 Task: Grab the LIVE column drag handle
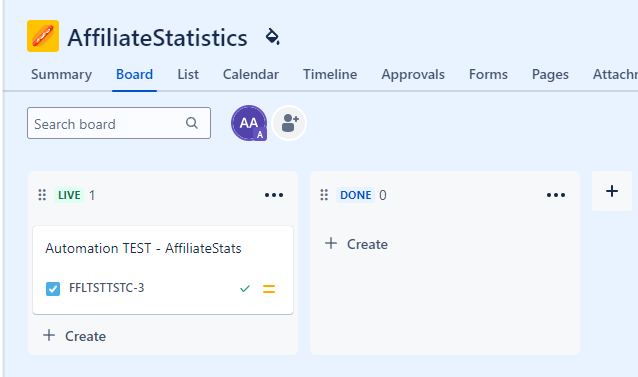[x=42, y=195]
